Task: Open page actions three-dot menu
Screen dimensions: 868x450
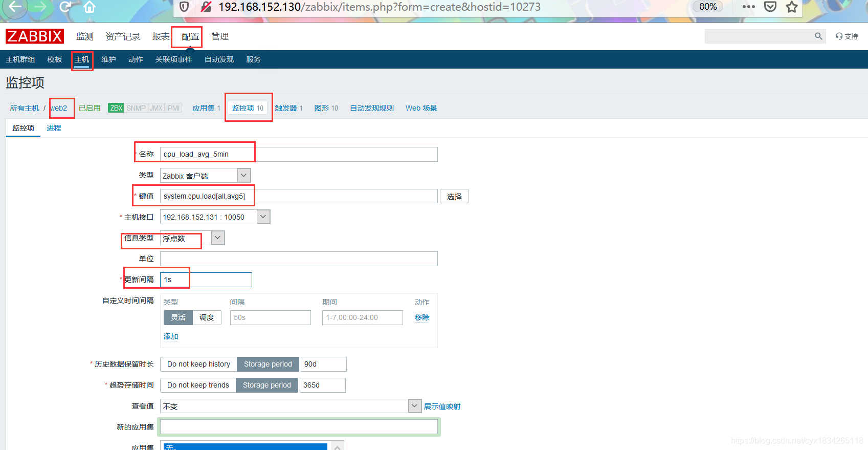Action: [748, 7]
